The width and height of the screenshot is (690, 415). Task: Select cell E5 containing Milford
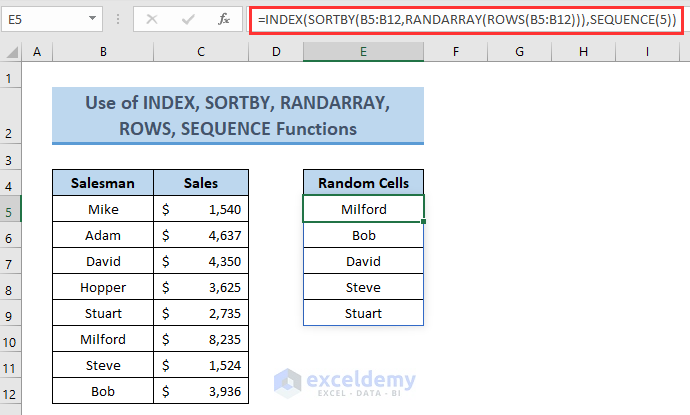[x=363, y=209]
